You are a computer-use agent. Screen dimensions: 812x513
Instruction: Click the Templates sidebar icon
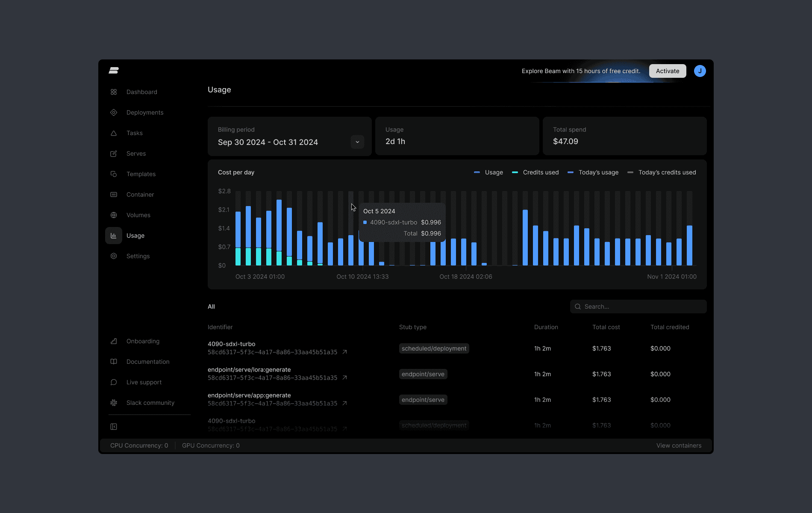click(x=114, y=174)
